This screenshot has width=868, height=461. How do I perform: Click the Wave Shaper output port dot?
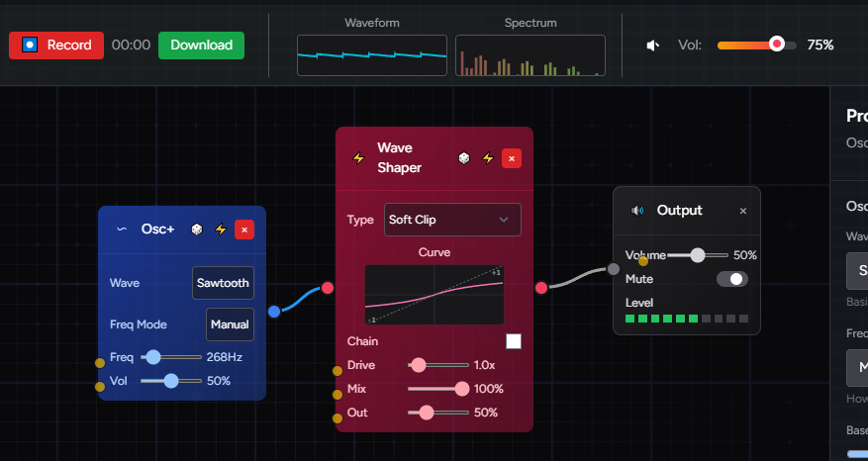541,288
